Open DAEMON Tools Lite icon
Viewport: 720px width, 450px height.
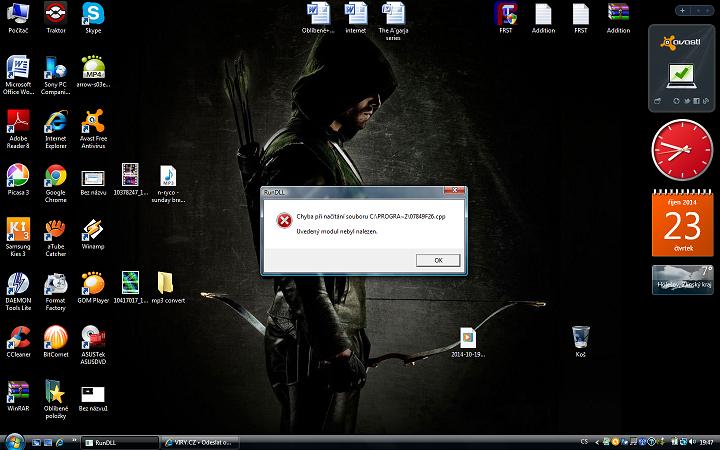[18, 284]
